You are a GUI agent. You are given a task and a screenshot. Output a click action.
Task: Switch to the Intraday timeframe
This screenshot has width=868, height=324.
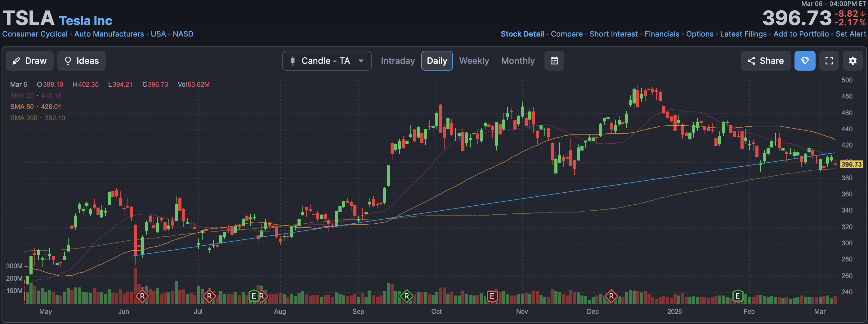tap(398, 61)
